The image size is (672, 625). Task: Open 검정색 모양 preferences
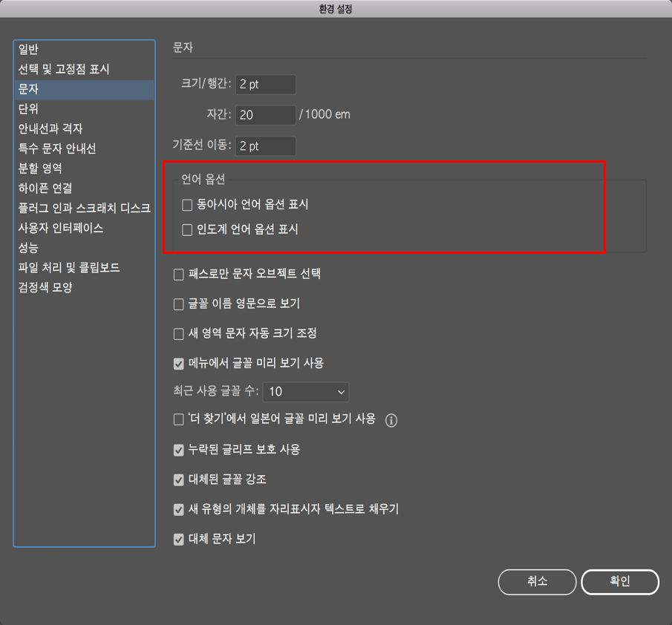[x=84, y=287]
